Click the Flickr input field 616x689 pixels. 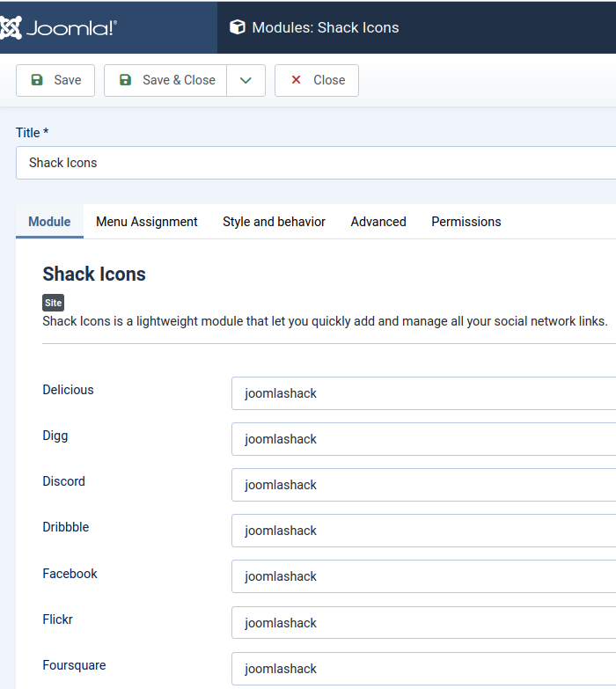click(423, 623)
